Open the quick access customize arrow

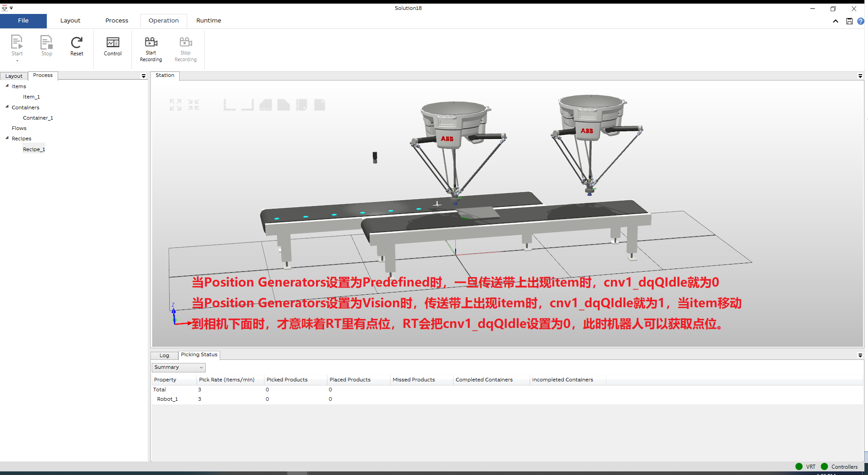11,8
